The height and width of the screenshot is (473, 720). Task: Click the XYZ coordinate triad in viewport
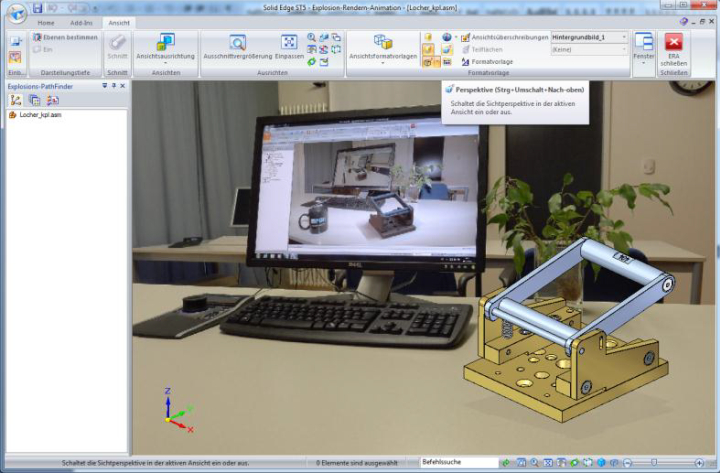[179, 410]
